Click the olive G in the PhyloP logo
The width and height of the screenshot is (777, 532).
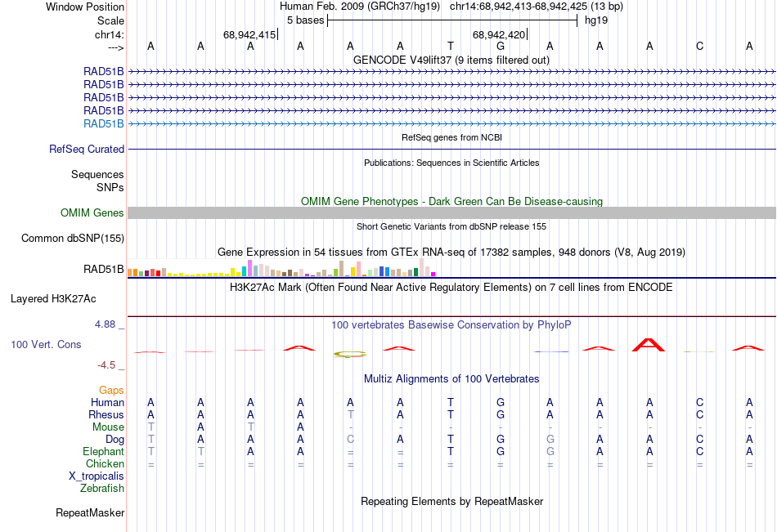350,354
